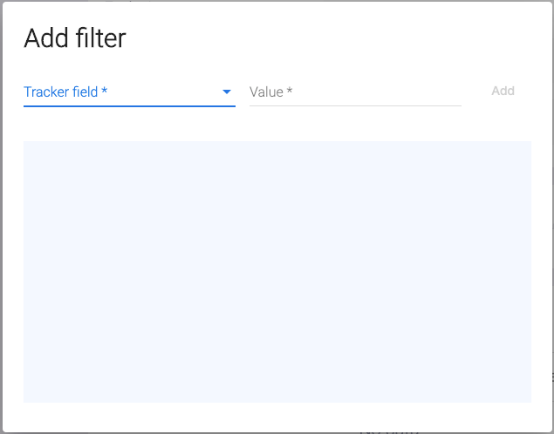Click the light blue filters panel center
Viewport: 554px width, 434px height.
tap(277, 272)
